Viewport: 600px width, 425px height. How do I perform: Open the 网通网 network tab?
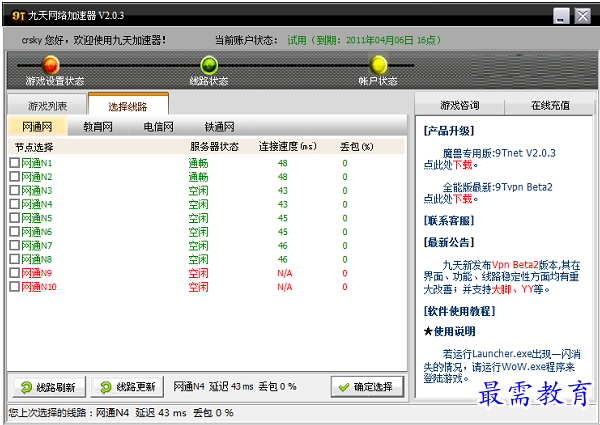click(x=37, y=127)
